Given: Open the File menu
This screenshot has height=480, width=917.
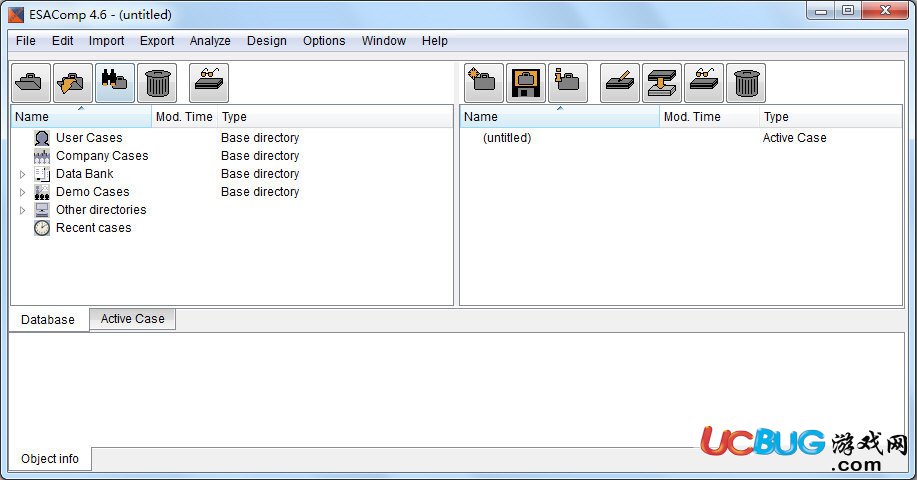Looking at the screenshot, I should coord(26,41).
